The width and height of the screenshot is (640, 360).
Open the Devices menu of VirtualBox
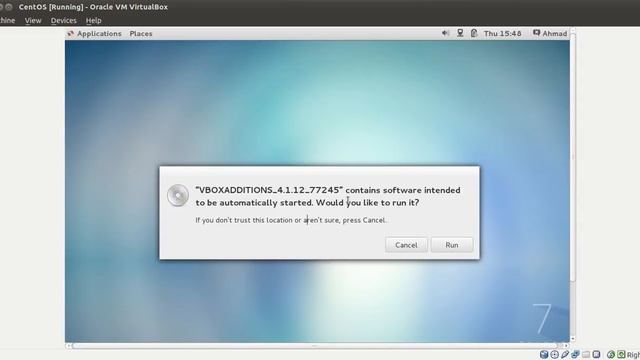(63, 20)
